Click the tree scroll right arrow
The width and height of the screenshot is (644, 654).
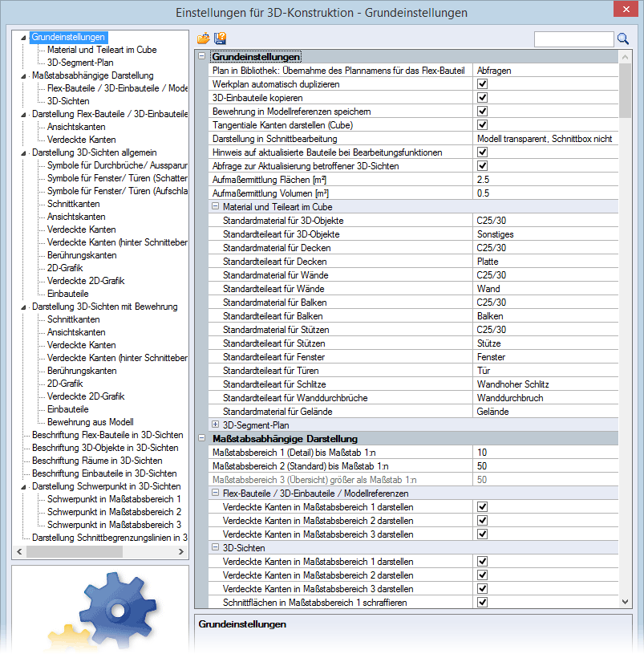pos(181,551)
